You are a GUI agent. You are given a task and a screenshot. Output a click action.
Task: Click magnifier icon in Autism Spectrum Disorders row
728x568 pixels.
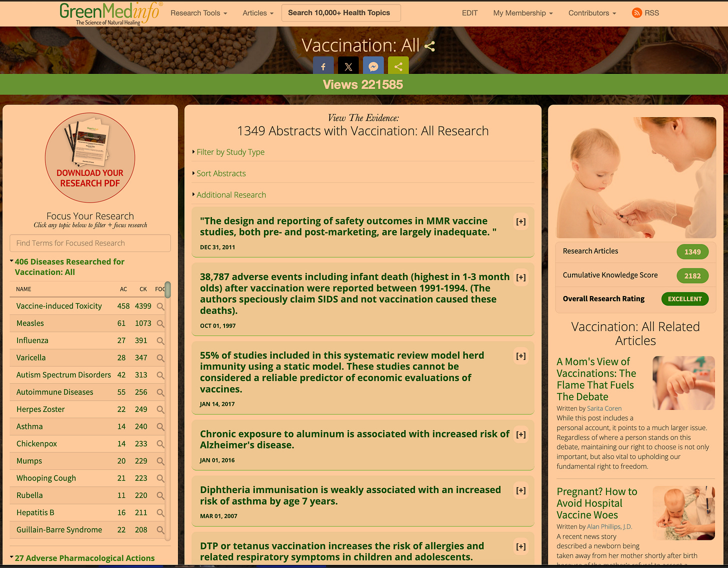160,375
